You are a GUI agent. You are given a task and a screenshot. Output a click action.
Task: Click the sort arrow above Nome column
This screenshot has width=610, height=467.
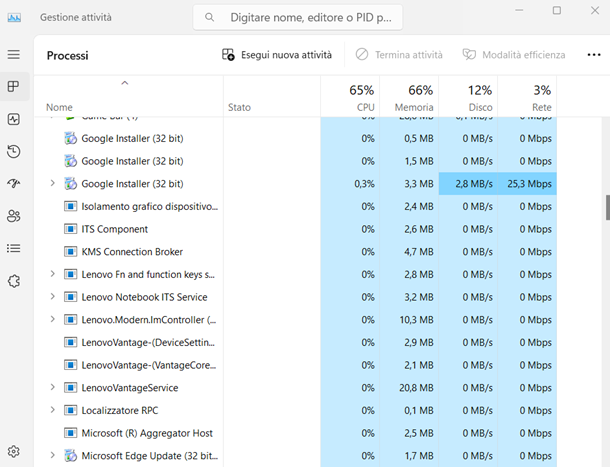124,83
